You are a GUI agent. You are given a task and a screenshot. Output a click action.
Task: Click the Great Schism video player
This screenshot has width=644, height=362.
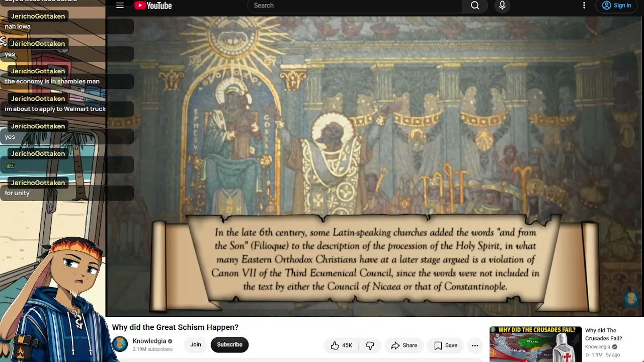point(375,166)
